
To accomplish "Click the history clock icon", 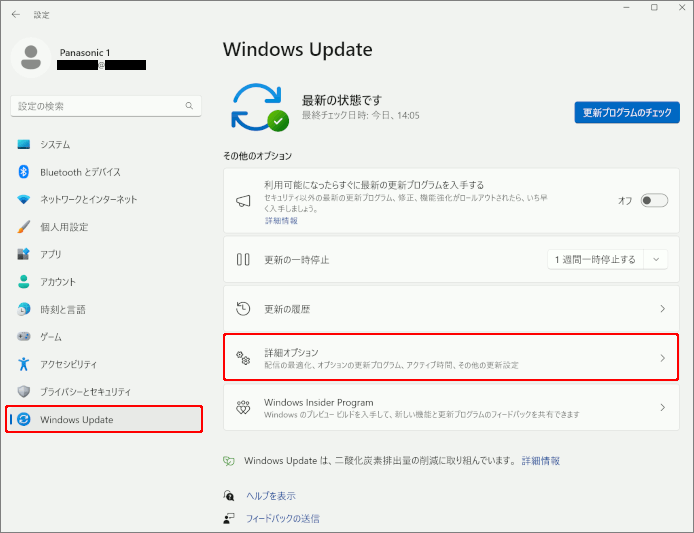I will [x=243, y=309].
